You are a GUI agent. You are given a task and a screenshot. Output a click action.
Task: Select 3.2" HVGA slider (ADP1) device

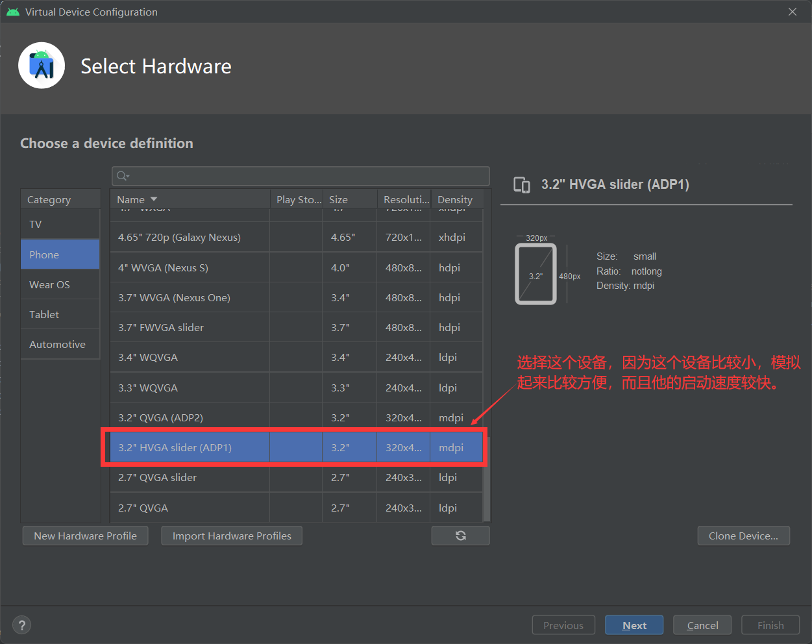pyautogui.click(x=297, y=447)
